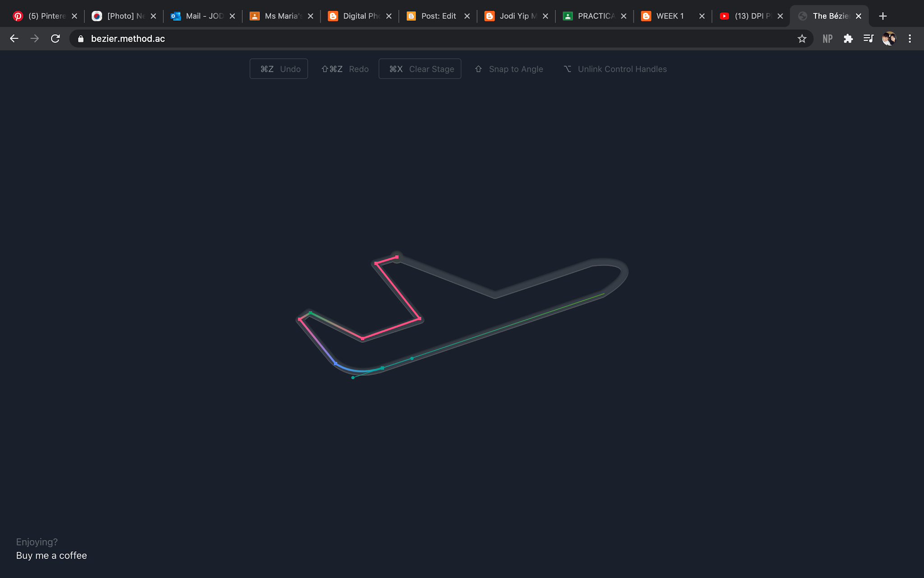Click the Buy me a coffee link

click(51, 555)
